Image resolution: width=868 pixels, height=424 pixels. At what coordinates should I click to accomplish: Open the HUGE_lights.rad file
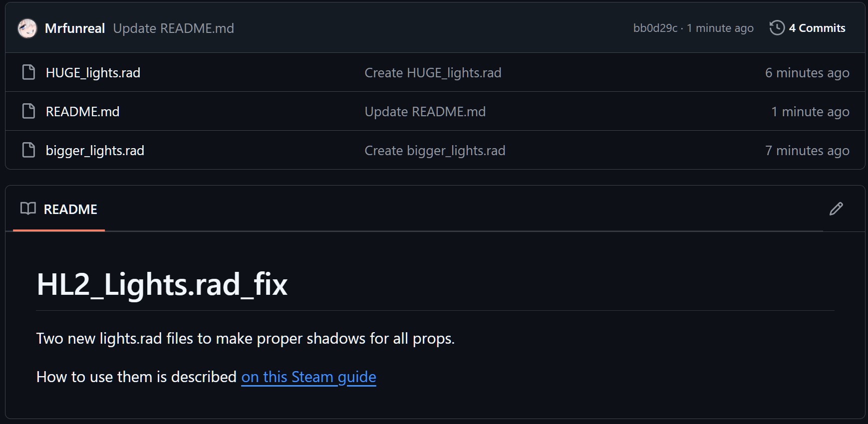tap(93, 73)
